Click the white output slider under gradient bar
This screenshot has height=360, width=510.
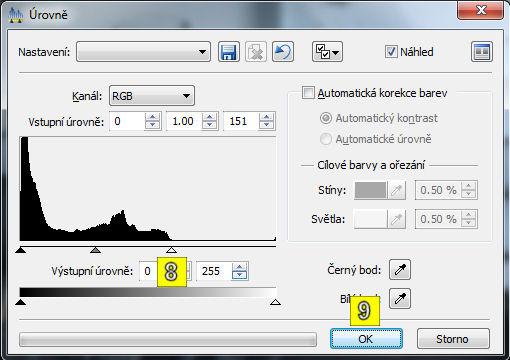tap(275, 302)
